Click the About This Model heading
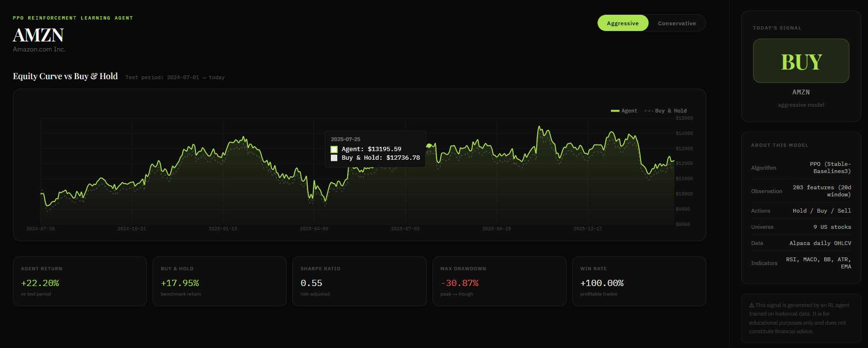The height and width of the screenshot is (348, 868). [780, 145]
